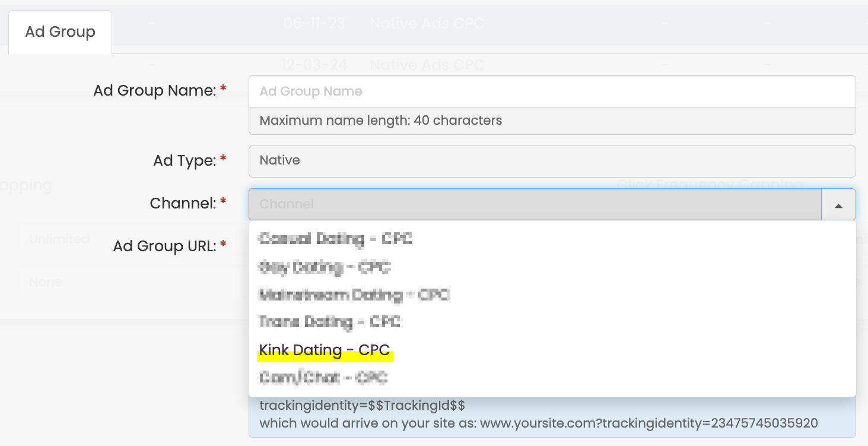Image resolution: width=868 pixels, height=446 pixels.
Task: Open the Ad Group tab
Action: [60, 32]
